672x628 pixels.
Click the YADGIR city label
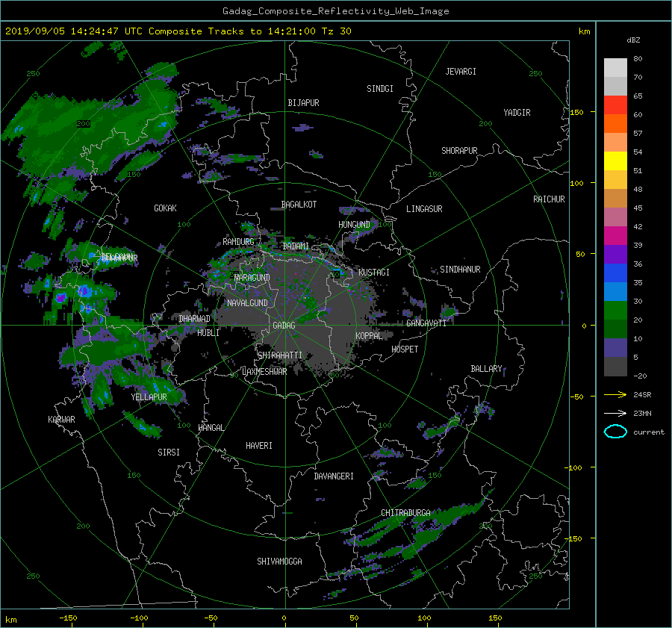pyautogui.click(x=517, y=113)
